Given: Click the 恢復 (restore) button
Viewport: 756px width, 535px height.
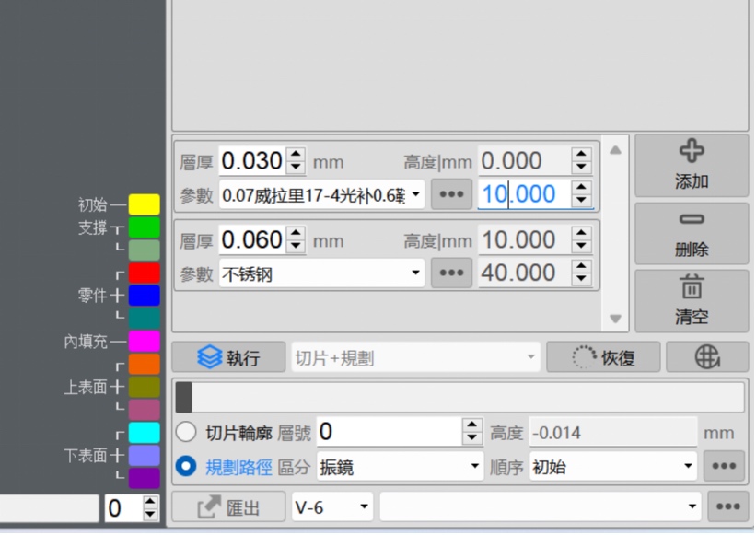Looking at the screenshot, I should point(602,357).
